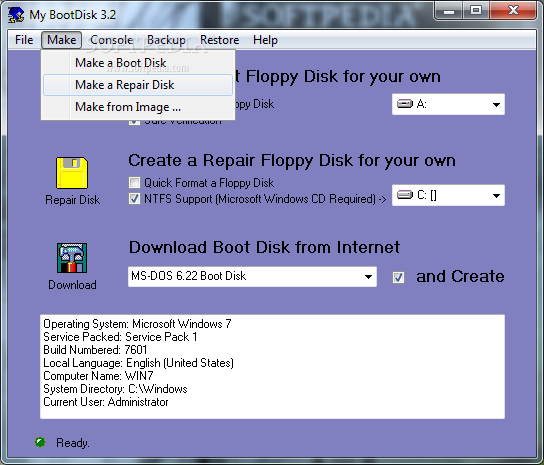
Task: Maximize the My BootDisk window
Action: pyautogui.click(x=476, y=11)
